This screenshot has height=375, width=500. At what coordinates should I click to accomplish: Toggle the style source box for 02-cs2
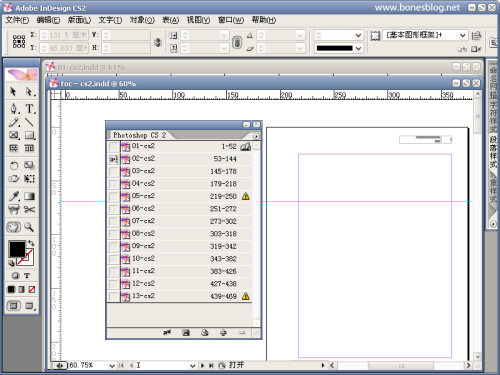pyautogui.click(x=114, y=159)
